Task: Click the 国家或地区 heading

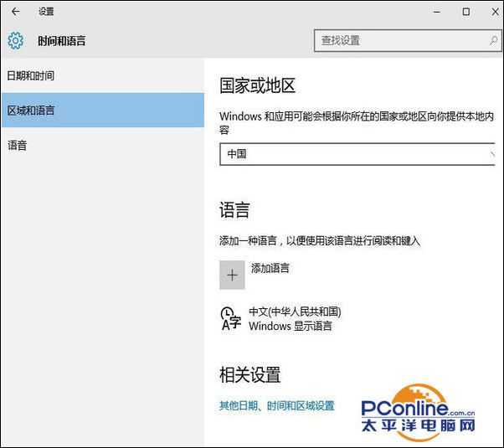Action: click(x=258, y=85)
